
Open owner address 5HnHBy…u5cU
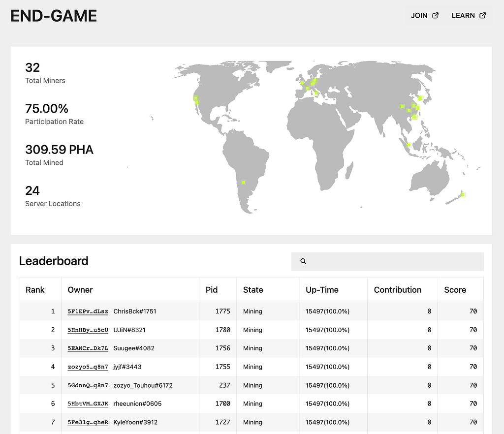pos(88,330)
